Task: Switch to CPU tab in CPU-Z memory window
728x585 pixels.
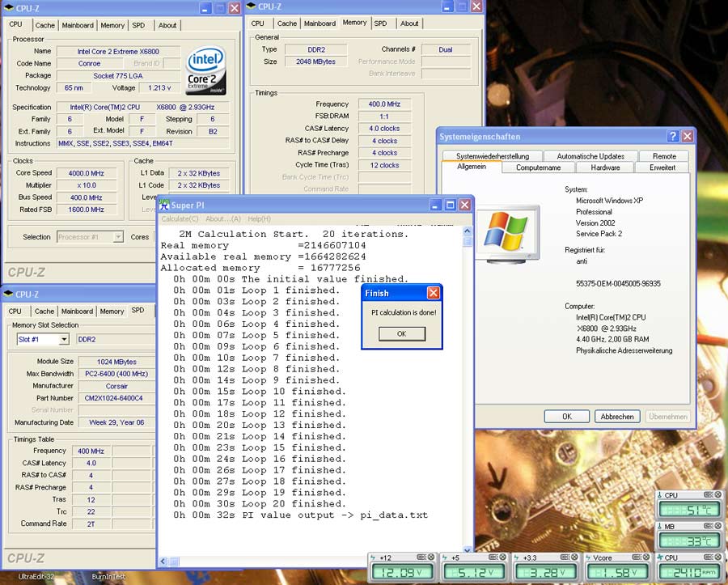Action: click(x=257, y=23)
